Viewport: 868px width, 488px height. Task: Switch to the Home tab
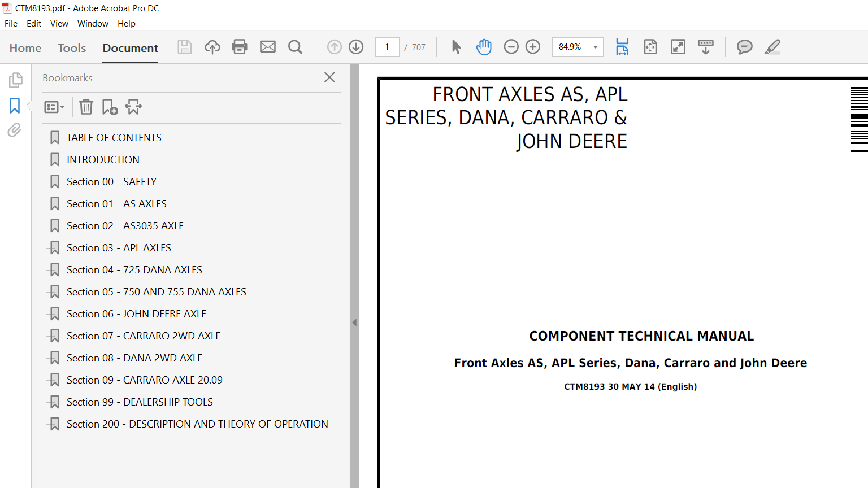click(x=25, y=48)
